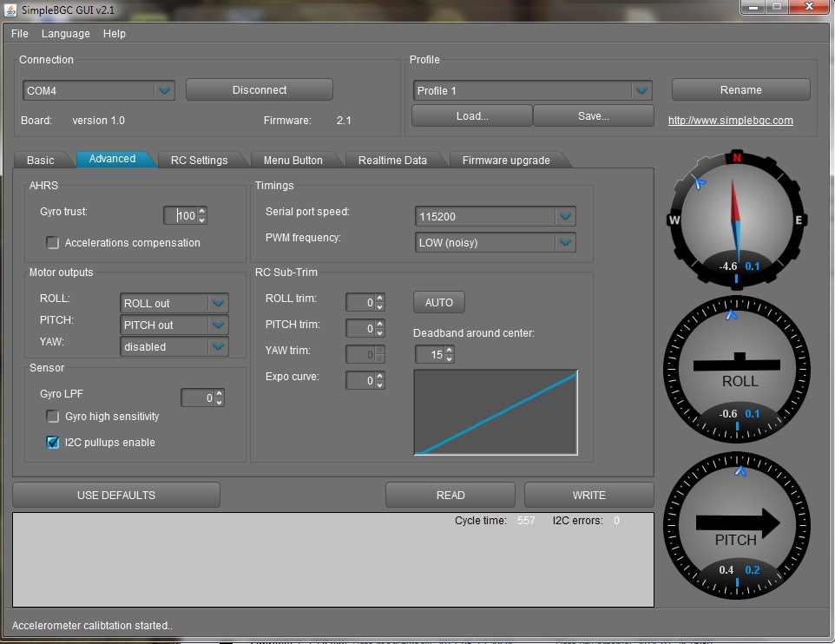Click the expo curve graph

pyautogui.click(x=496, y=412)
